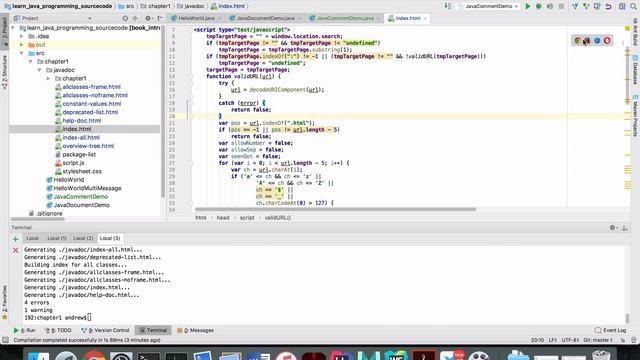640x360 pixels.
Task: Open the 6: TODO tool window
Action: pos(58,330)
